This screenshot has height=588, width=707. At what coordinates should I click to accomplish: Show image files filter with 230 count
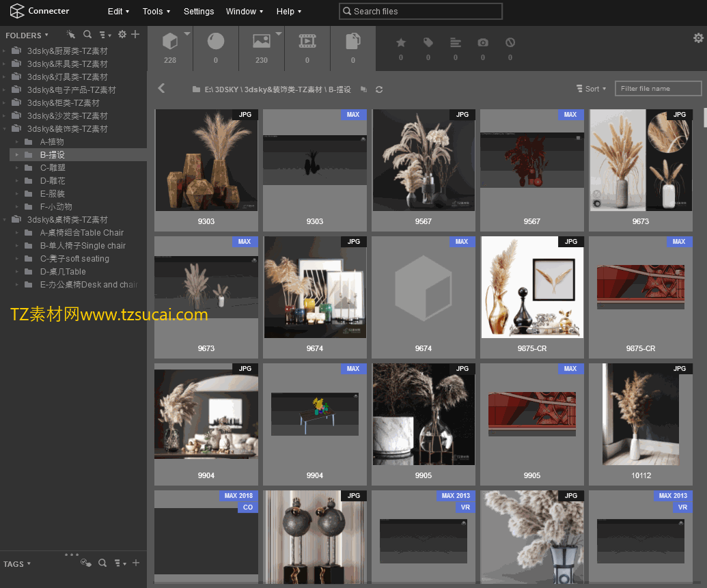click(x=261, y=42)
